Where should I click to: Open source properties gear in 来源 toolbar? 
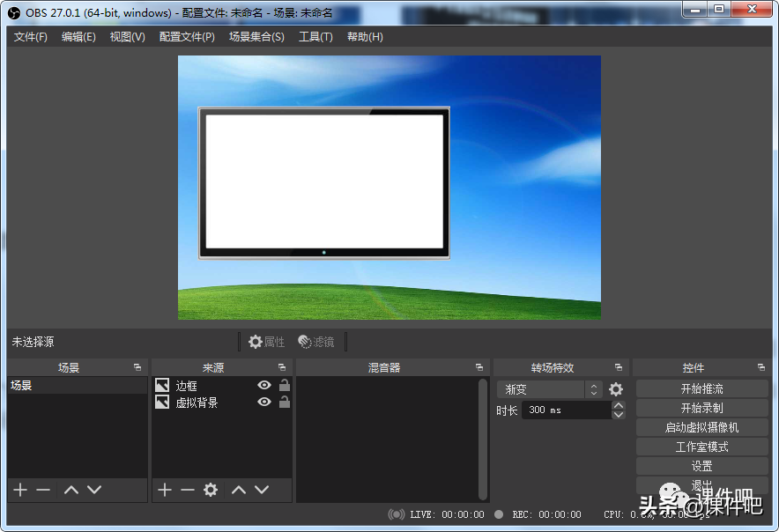click(x=211, y=490)
